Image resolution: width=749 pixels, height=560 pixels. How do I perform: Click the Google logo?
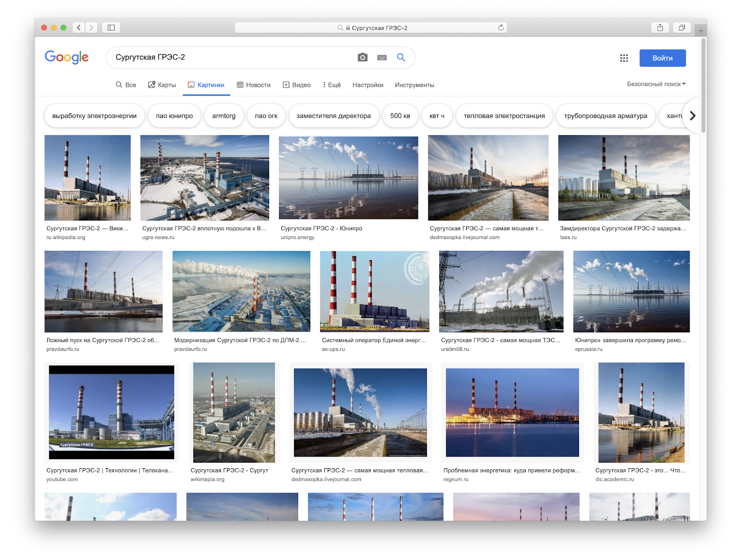(66, 57)
